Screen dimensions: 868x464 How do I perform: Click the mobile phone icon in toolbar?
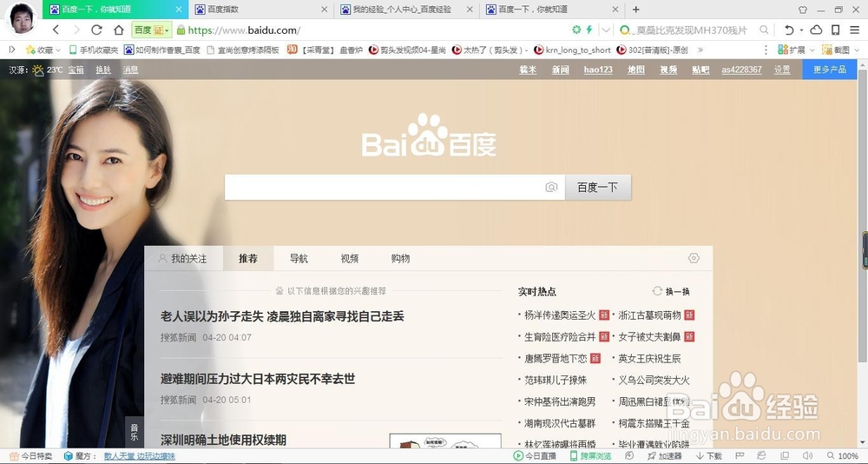coord(836,30)
